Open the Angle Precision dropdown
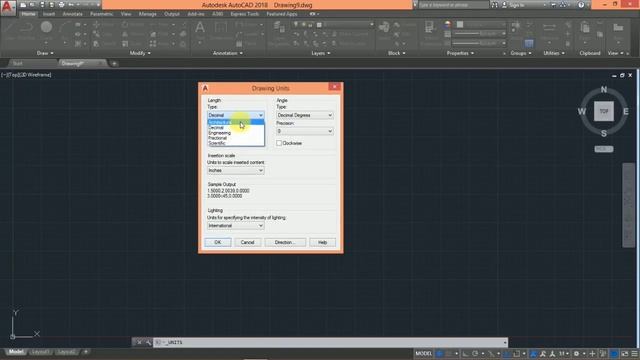The height and width of the screenshot is (360, 640). (304, 131)
